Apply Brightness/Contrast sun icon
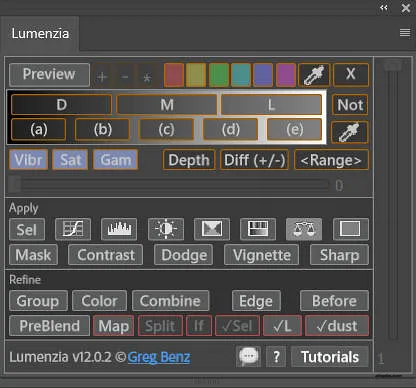 point(166,229)
